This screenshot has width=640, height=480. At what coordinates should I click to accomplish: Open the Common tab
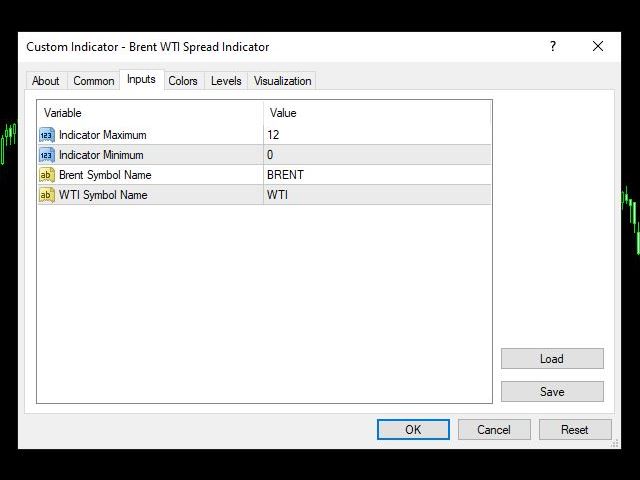pos(94,81)
